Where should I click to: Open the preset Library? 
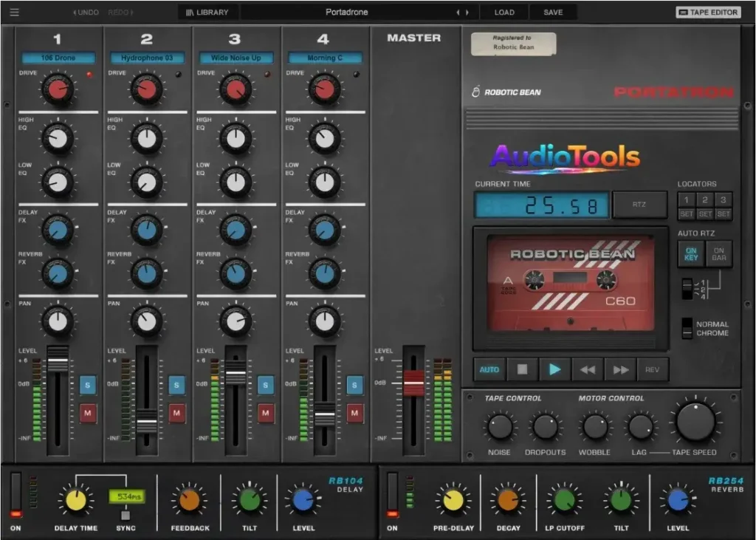(x=207, y=13)
